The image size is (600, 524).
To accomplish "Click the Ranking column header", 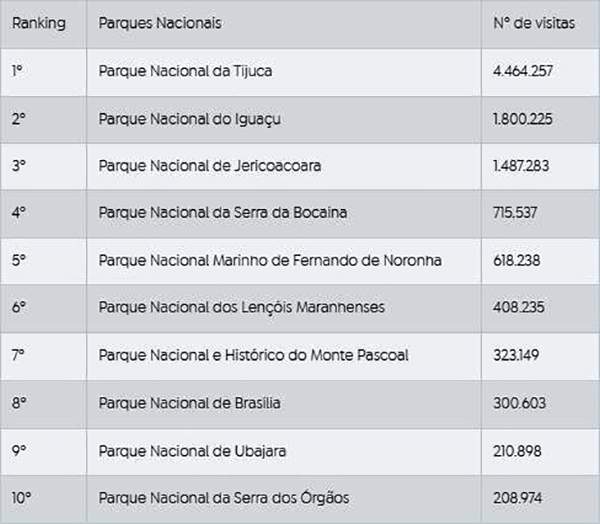I will pos(39,23).
